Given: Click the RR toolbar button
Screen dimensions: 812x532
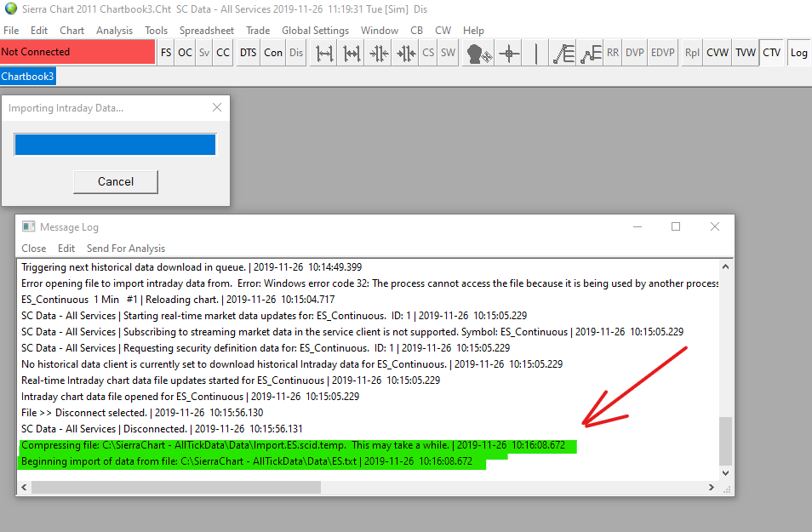Looking at the screenshot, I should [613, 52].
